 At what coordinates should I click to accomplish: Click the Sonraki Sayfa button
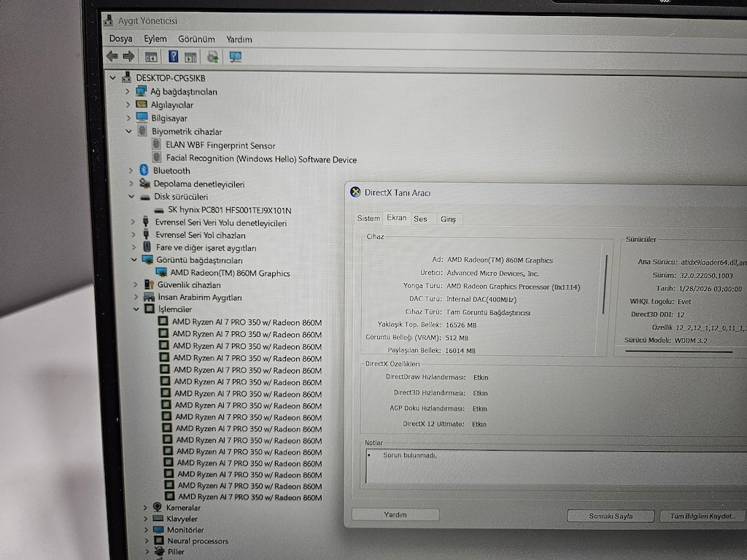coord(611,516)
